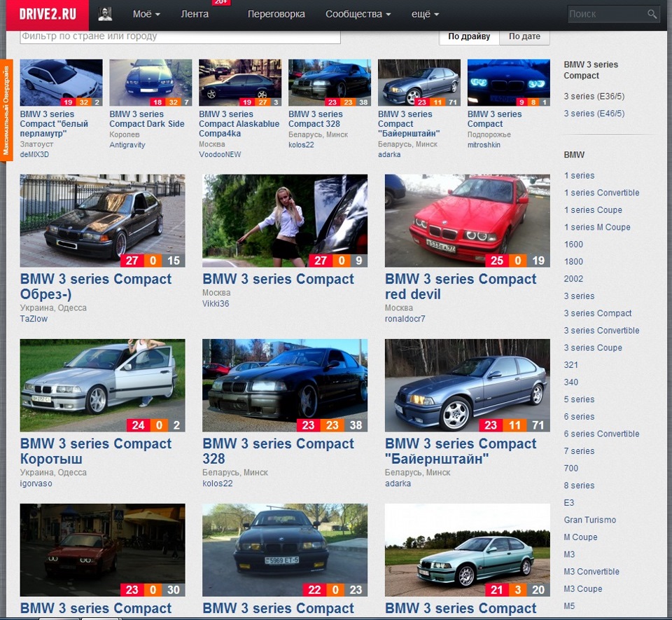Open deMIX3D user profile link
The image size is (672, 620).
click(x=34, y=154)
